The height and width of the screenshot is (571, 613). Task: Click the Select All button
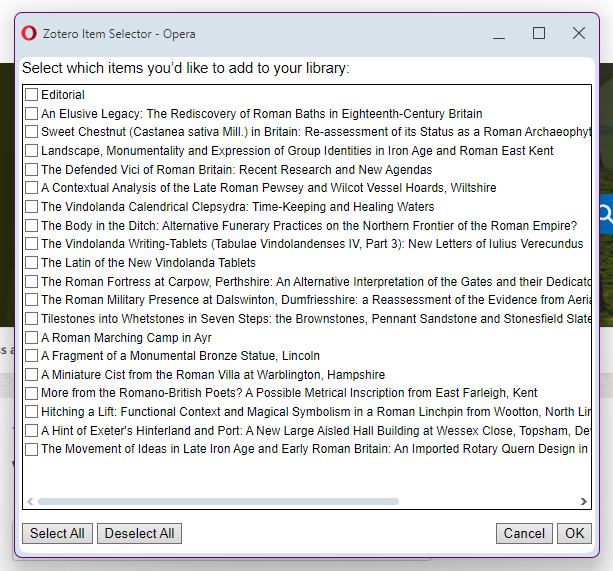point(57,533)
